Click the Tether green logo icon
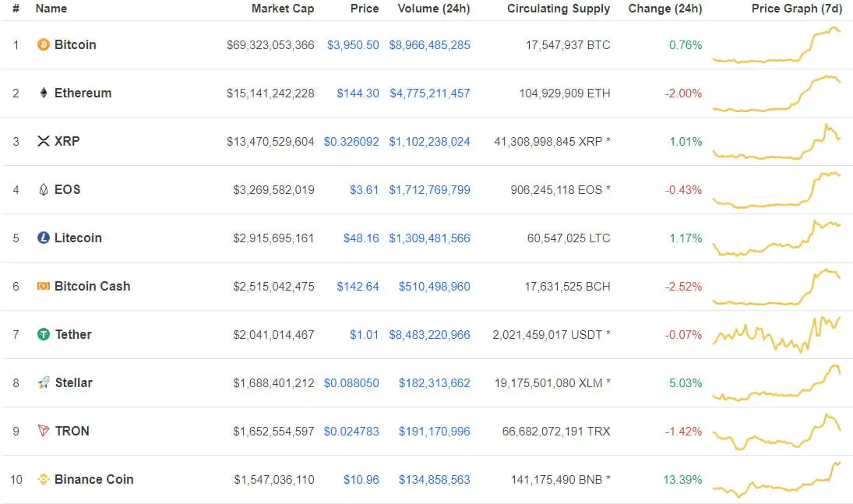The width and height of the screenshot is (853, 504). point(44,334)
